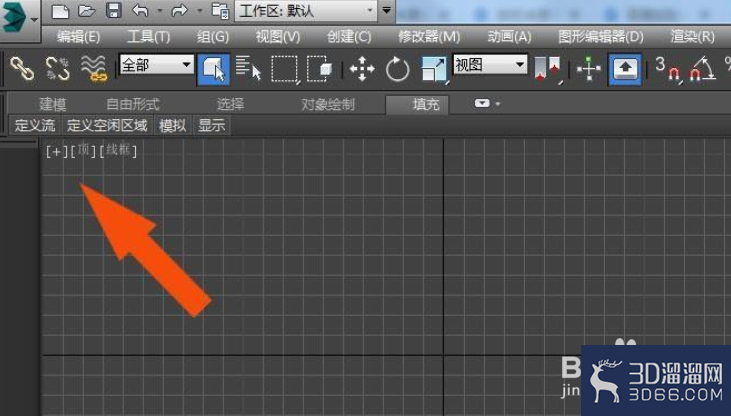Toggle Window/Crossing selection mode
Image resolution: width=731 pixels, height=416 pixels.
click(x=319, y=69)
